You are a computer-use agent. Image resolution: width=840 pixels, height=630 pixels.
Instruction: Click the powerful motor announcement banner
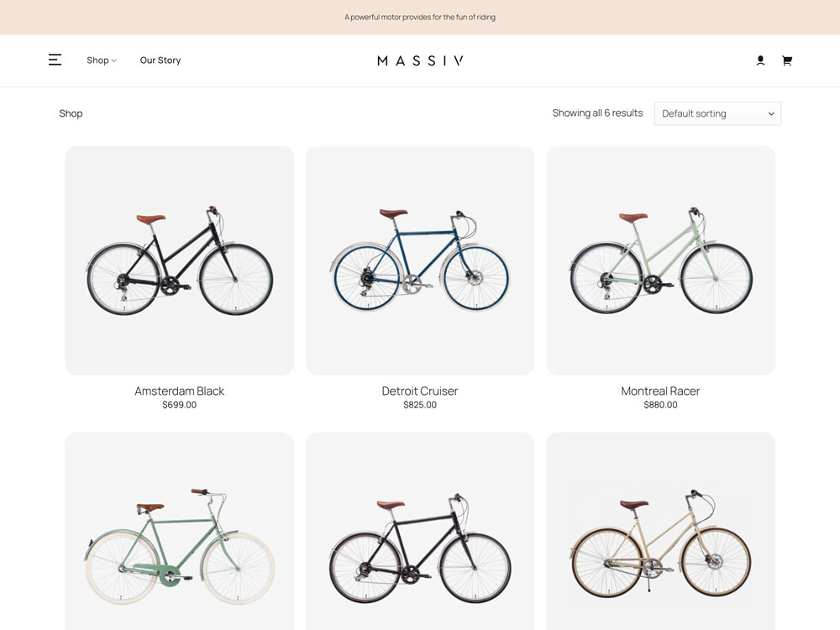[420, 17]
